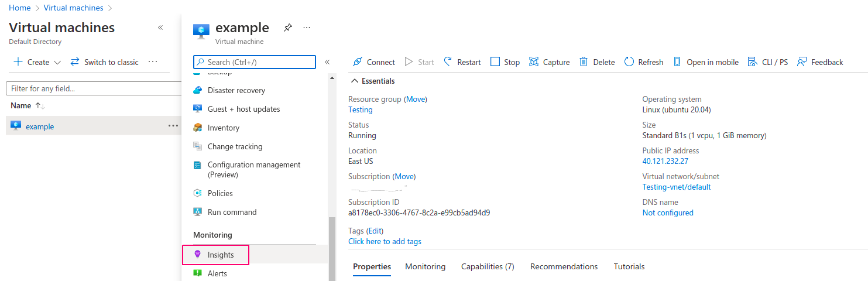
Task: Pin the example VM to dashboard
Action: pos(287,28)
